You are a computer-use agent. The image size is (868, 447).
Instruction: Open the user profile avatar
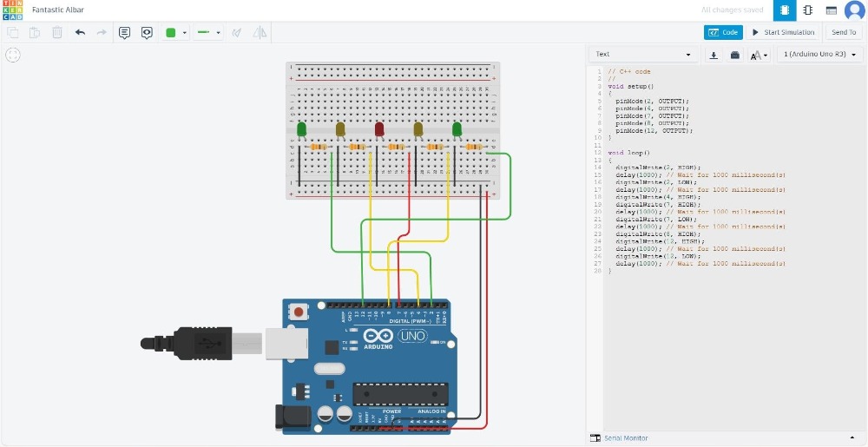(x=855, y=10)
